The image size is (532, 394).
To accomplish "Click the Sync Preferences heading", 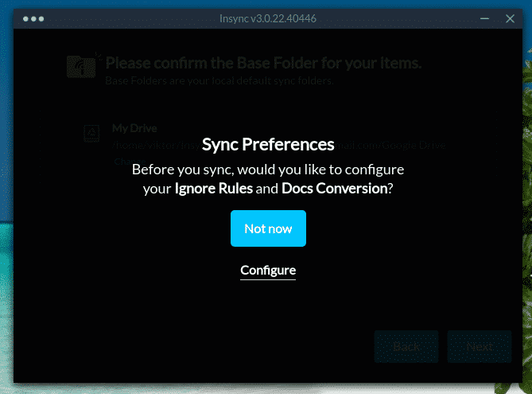I will [x=268, y=144].
